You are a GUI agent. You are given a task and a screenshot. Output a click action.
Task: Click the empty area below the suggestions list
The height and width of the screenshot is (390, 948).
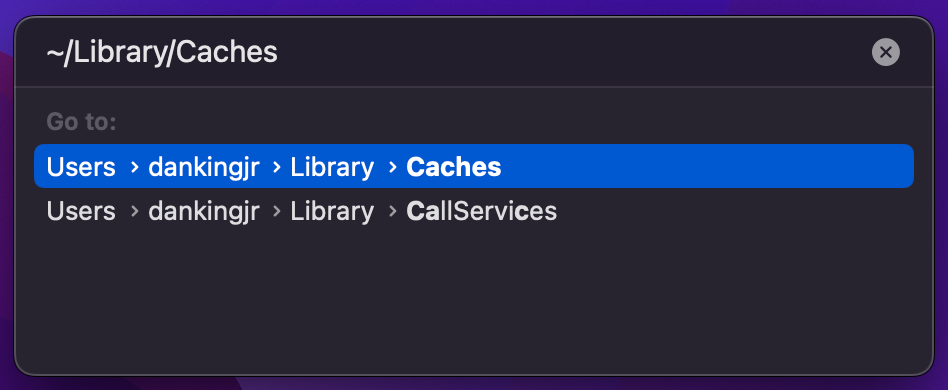pyautogui.click(x=474, y=302)
